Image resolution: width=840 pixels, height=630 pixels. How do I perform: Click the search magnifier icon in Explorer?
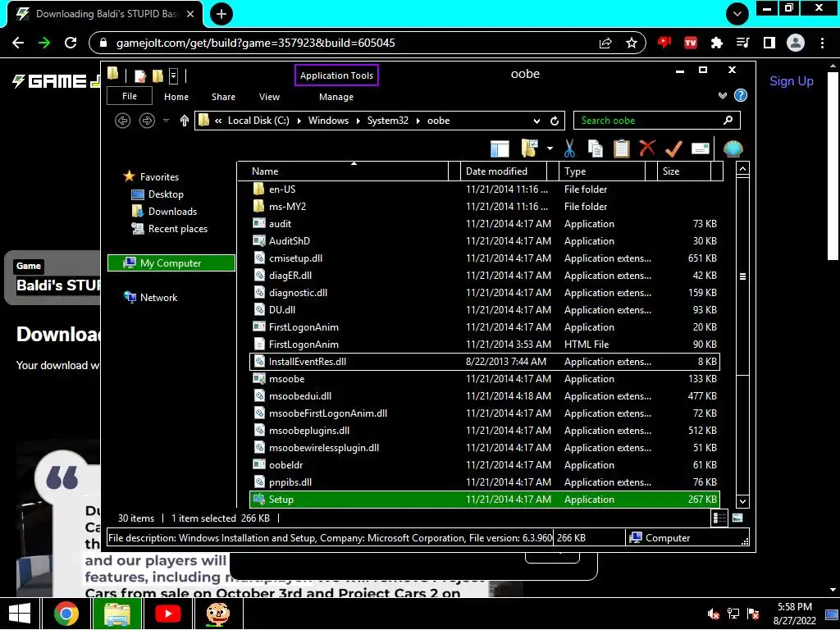[728, 120]
